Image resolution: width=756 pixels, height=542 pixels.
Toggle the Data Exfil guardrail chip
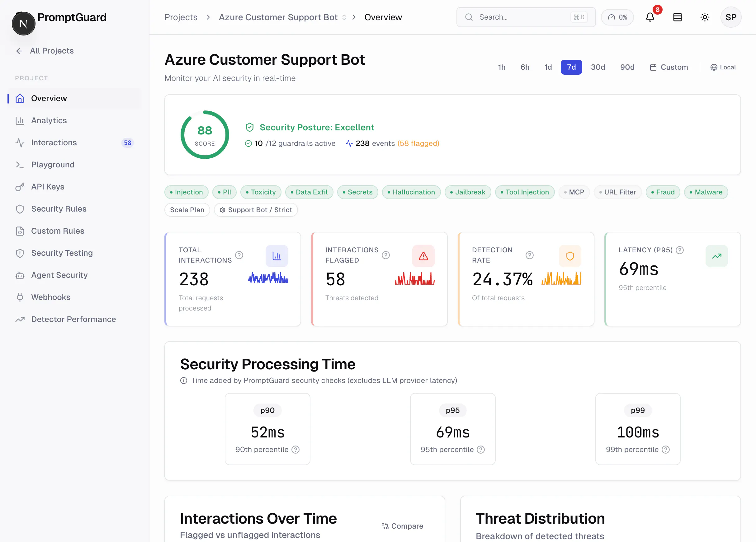click(309, 192)
